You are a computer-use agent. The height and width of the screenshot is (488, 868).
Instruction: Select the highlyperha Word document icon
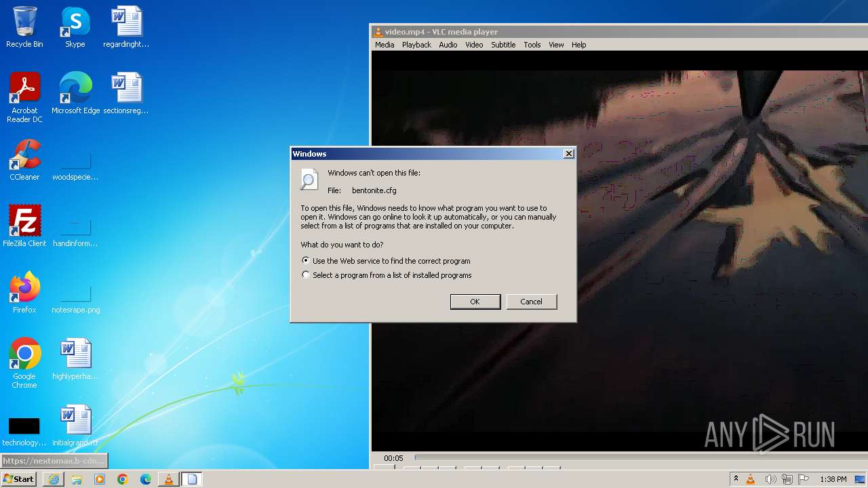[75, 359]
